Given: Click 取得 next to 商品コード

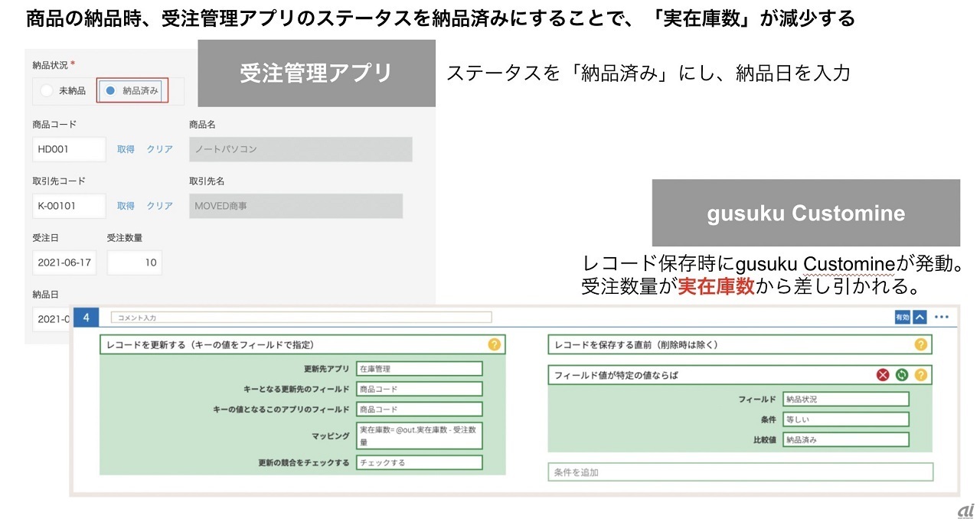Looking at the screenshot, I should pos(126,150).
